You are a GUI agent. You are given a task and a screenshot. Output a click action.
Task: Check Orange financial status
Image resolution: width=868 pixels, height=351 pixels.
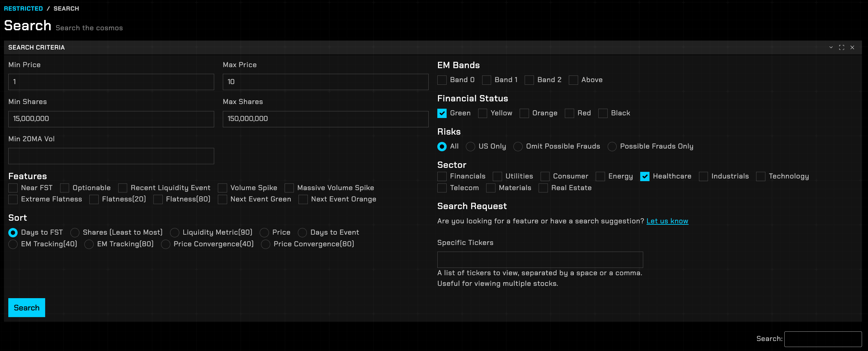524,113
